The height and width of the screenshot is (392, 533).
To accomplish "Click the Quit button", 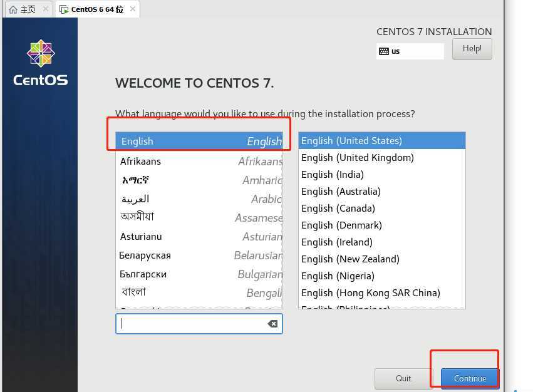I will point(403,378).
